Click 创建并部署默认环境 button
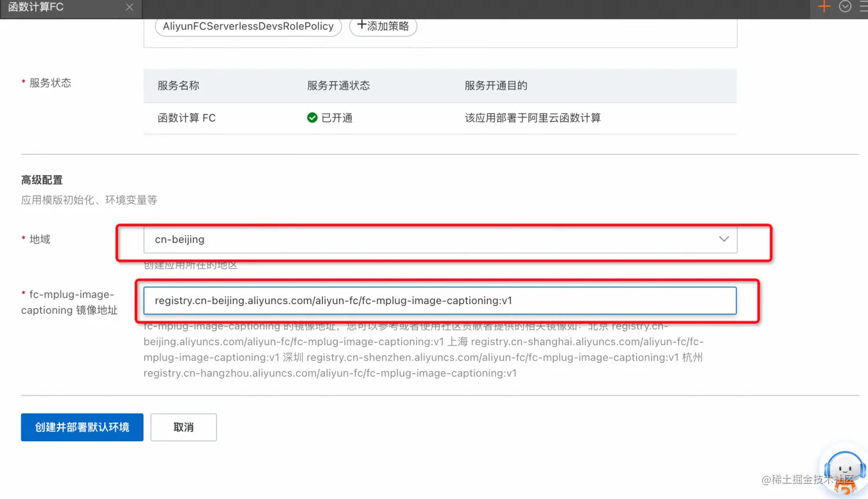This screenshot has width=868, height=499. 82,427
